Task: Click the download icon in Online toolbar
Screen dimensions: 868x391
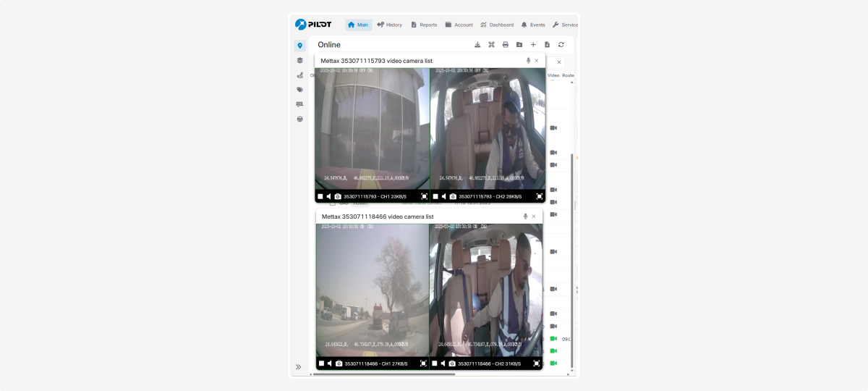Action: [477, 45]
